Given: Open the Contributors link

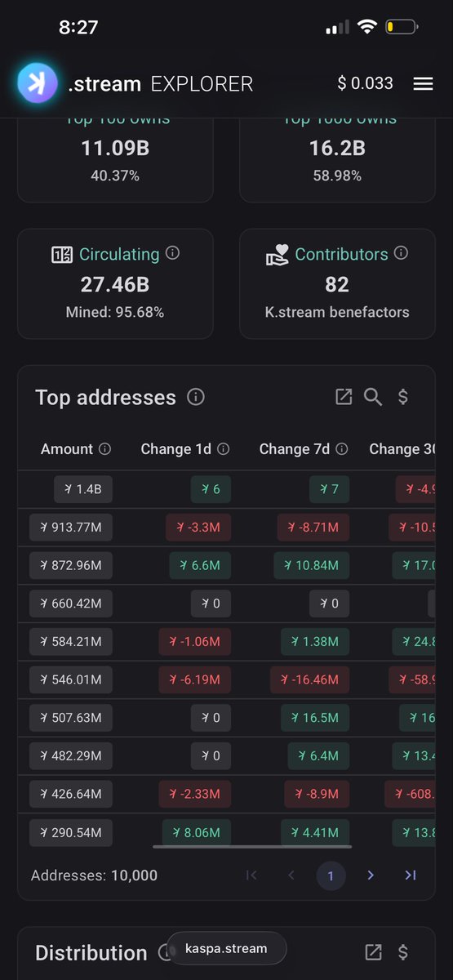Looking at the screenshot, I should [x=341, y=254].
